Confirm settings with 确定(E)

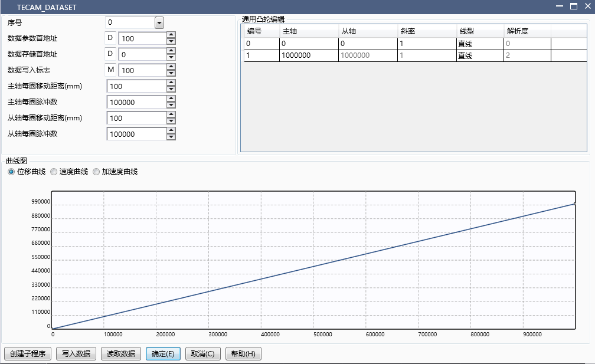tap(163, 353)
